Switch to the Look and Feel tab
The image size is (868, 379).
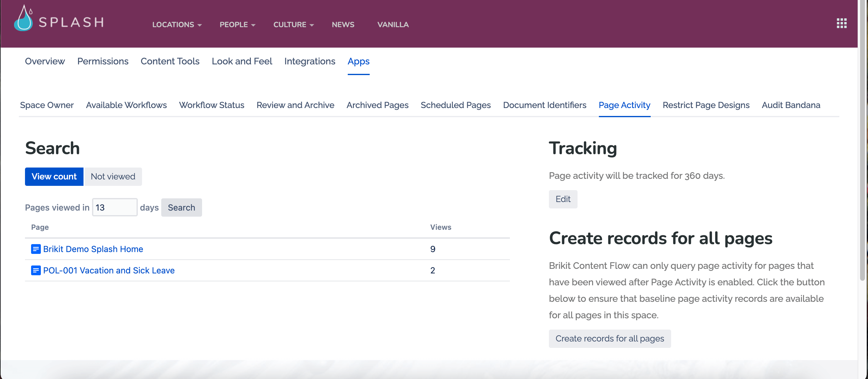click(x=242, y=61)
